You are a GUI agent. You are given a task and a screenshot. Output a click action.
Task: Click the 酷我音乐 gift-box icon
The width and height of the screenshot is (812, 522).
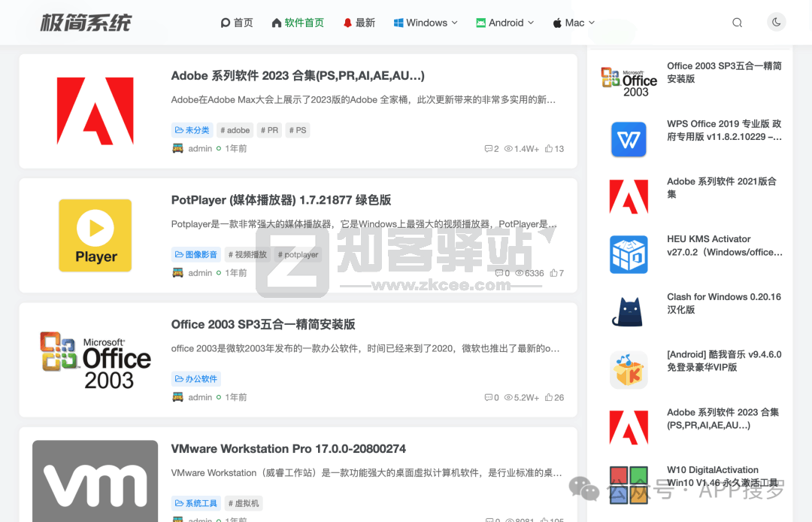(629, 369)
